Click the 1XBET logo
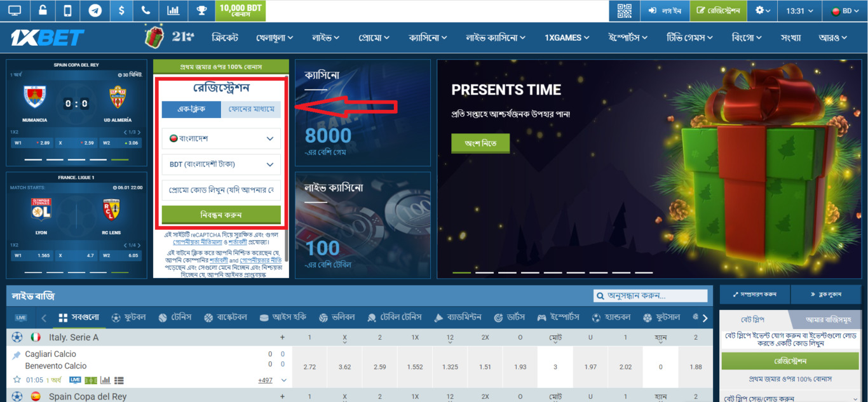The image size is (868, 402). tap(47, 38)
